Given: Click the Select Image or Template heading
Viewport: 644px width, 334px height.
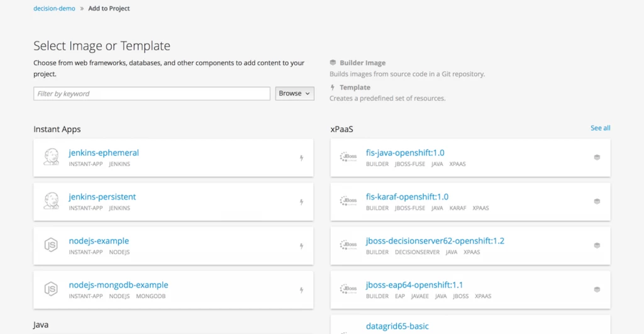Looking at the screenshot, I should point(102,45).
